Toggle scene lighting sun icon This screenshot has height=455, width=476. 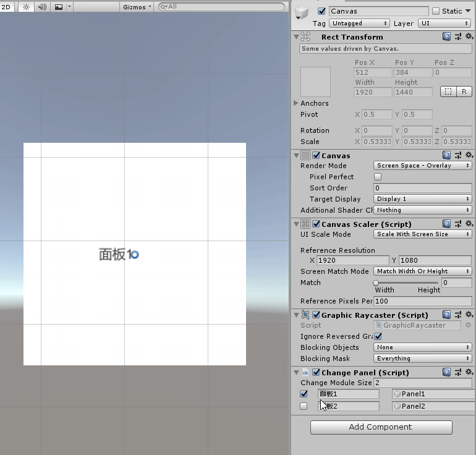point(26,7)
